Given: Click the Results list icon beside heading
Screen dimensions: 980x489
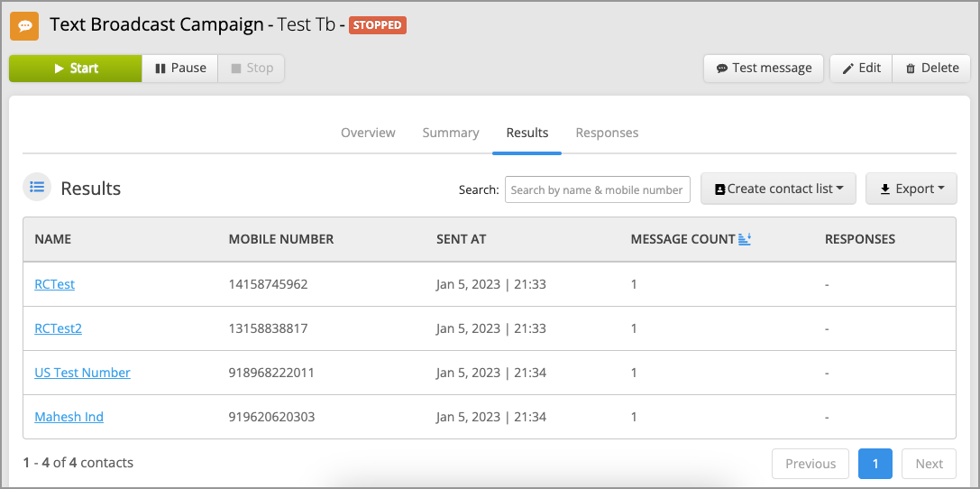Looking at the screenshot, I should [x=37, y=187].
